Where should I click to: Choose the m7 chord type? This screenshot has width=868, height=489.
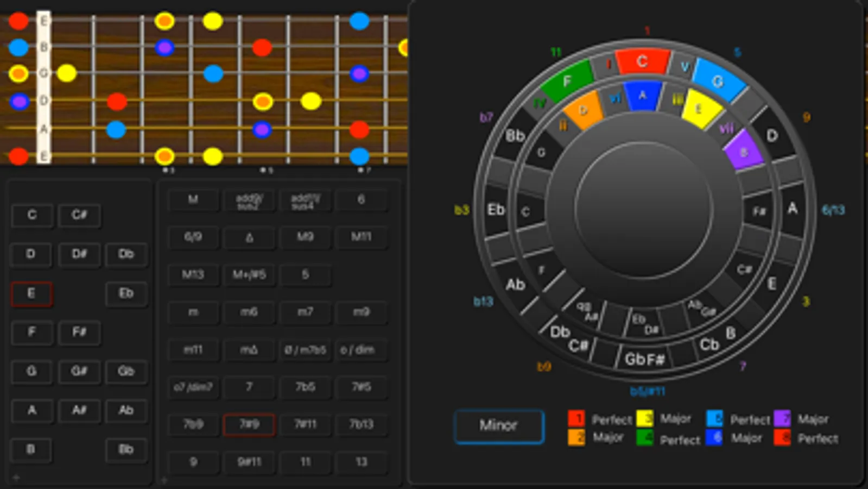click(305, 312)
